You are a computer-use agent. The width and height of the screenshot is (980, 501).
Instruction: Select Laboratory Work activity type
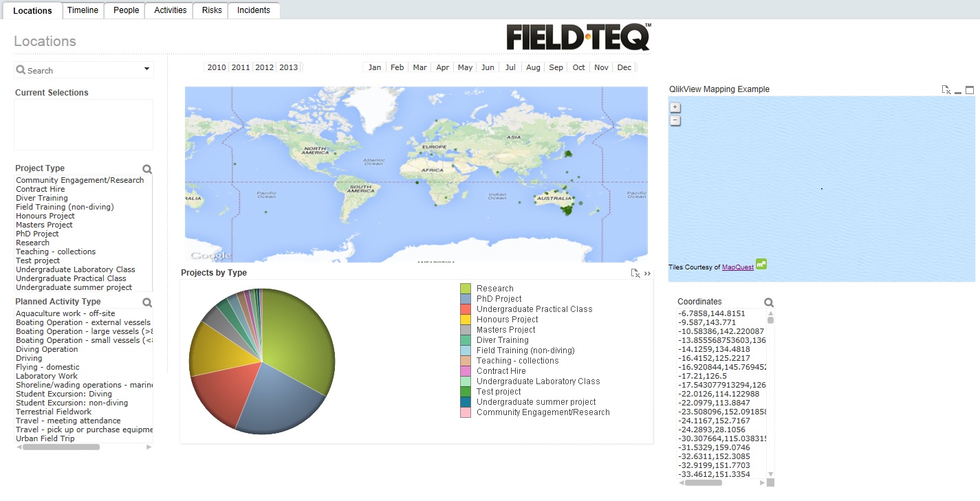tap(47, 376)
